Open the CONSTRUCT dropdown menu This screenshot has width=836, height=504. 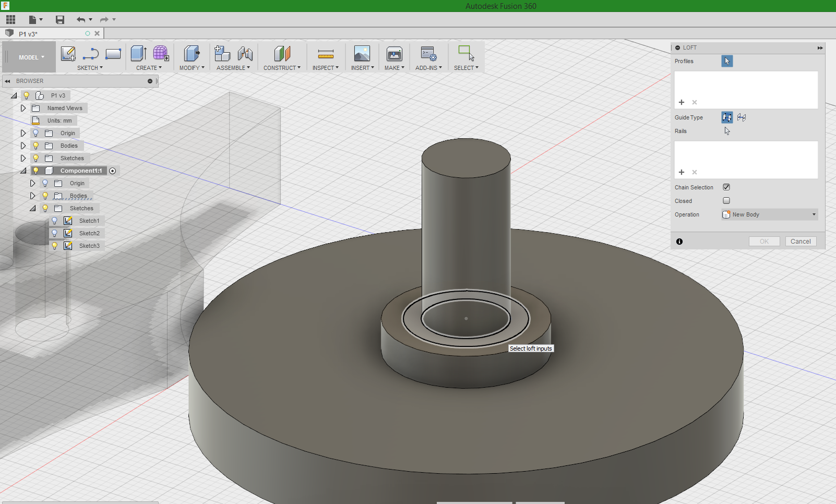(282, 68)
